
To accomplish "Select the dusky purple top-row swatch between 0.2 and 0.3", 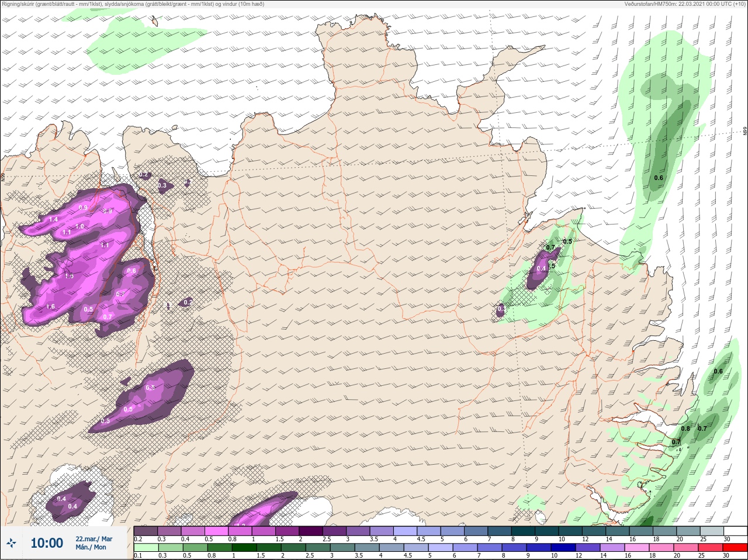I will [x=146, y=531].
